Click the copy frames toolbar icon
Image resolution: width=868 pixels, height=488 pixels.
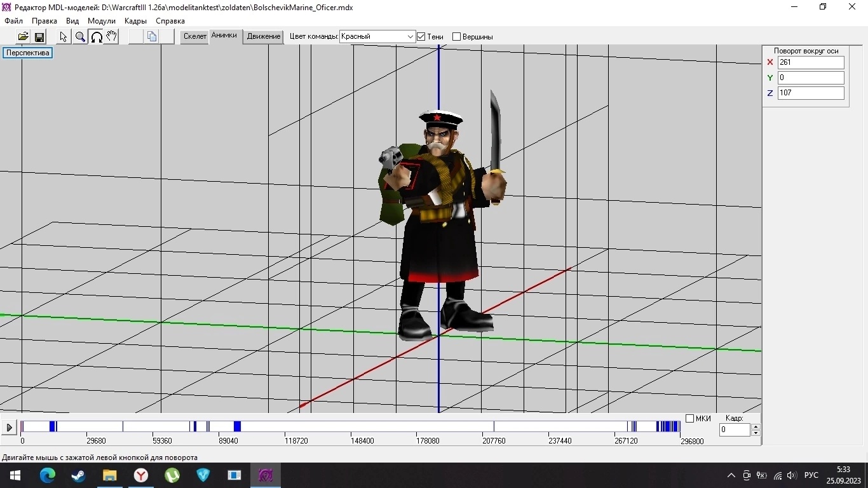(152, 37)
